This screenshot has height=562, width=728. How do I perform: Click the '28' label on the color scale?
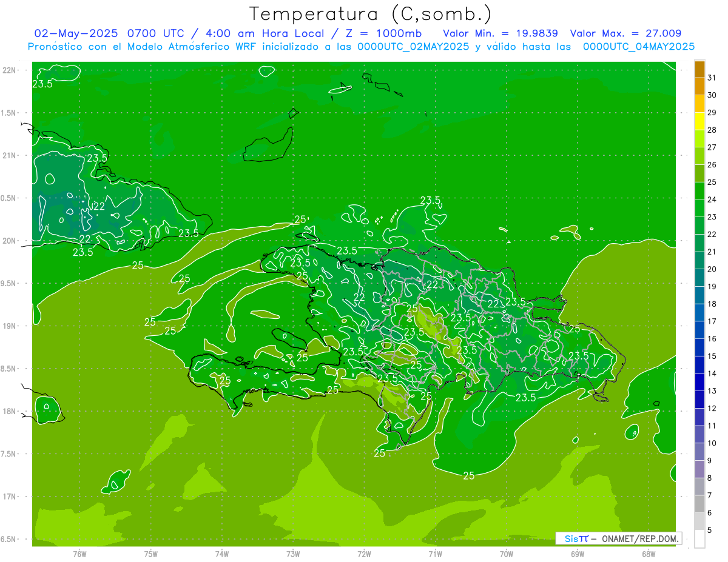tap(712, 130)
